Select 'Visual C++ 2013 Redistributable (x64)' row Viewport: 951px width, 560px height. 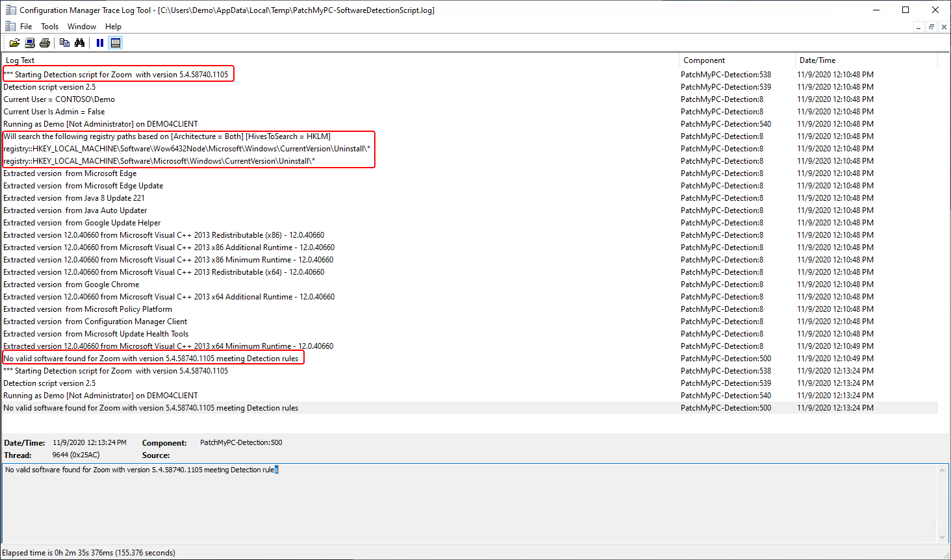[x=470, y=272]
